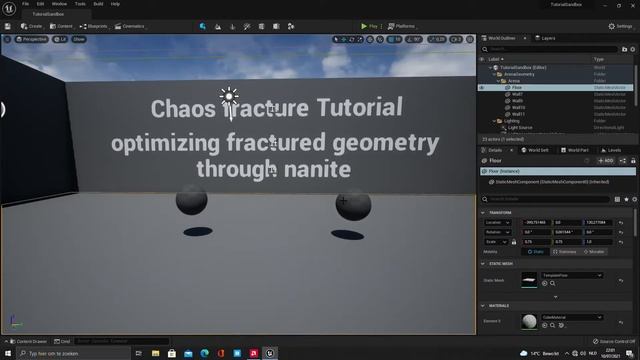Click Add component button
The height and width of the screenshot is (360, 640).
[x=605, y=161]
